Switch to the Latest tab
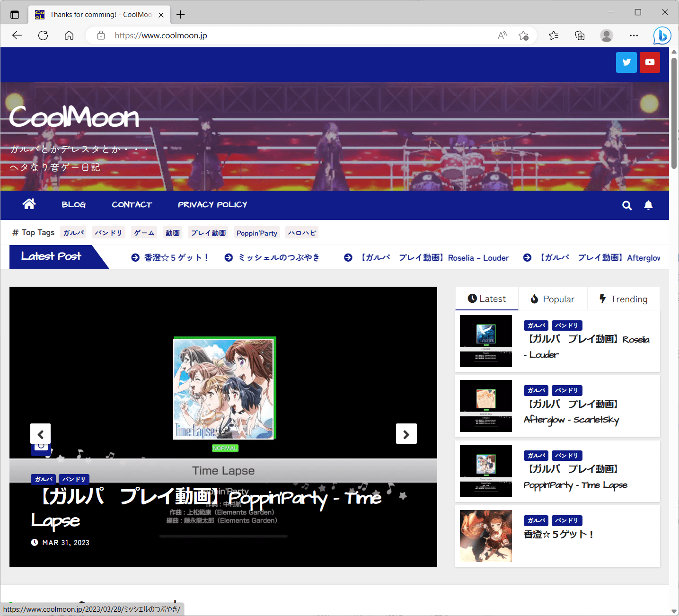The height and width of the screenshot is (616, 679). [487, 299]
